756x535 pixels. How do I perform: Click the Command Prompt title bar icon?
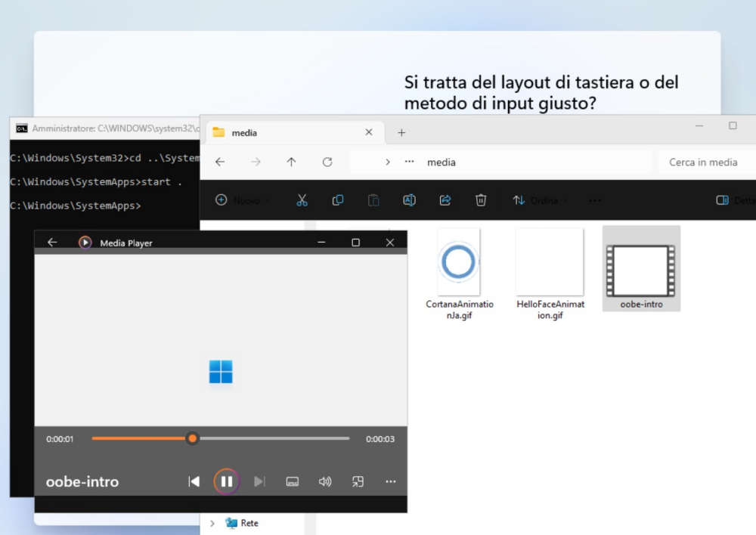pos(22,128)
